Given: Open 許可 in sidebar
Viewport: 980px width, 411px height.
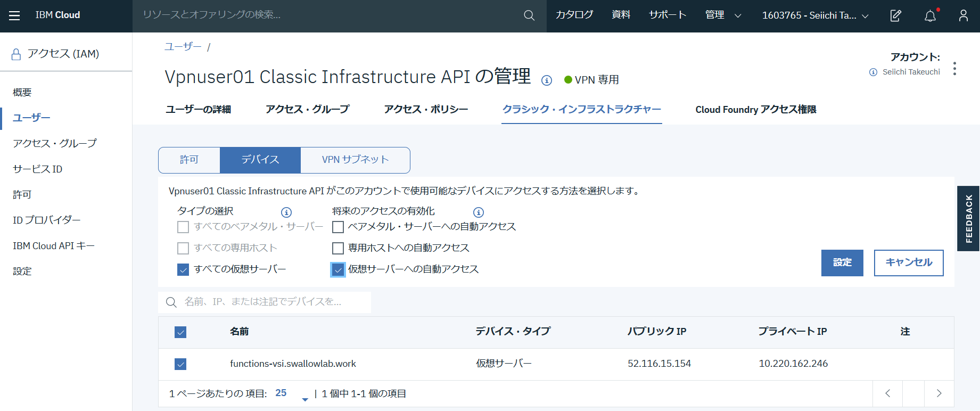Looking at the screenshot, I should click(x=22, y=195).
